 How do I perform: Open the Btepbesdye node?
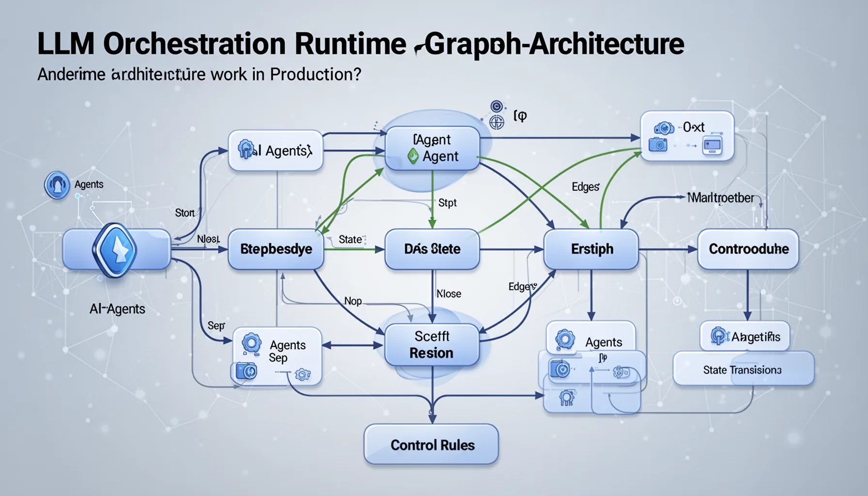click(x=276, y=249)
